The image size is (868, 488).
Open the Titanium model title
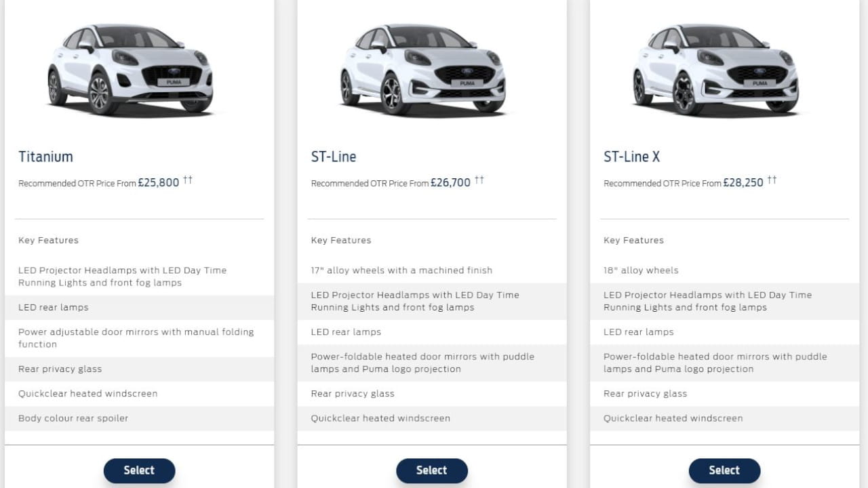pyautogui.click(x=45, y=157)
